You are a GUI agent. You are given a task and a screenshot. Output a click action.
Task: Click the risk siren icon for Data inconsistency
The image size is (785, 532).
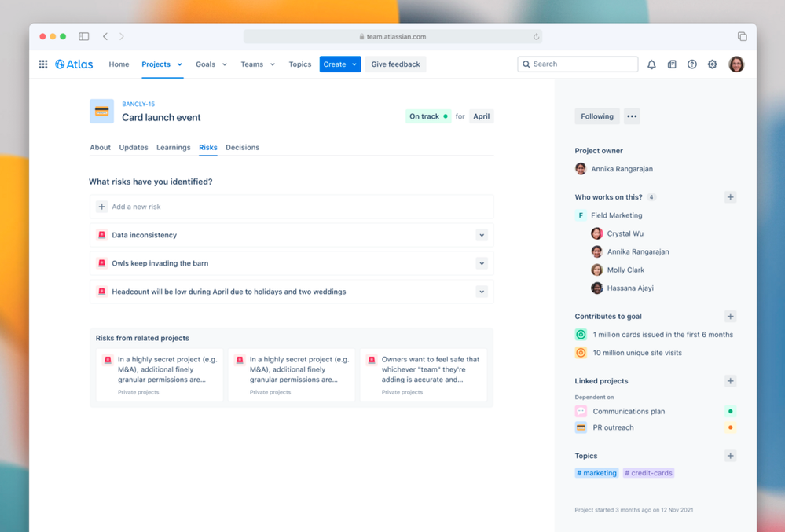pyautogui.click(x=101, y=235)
